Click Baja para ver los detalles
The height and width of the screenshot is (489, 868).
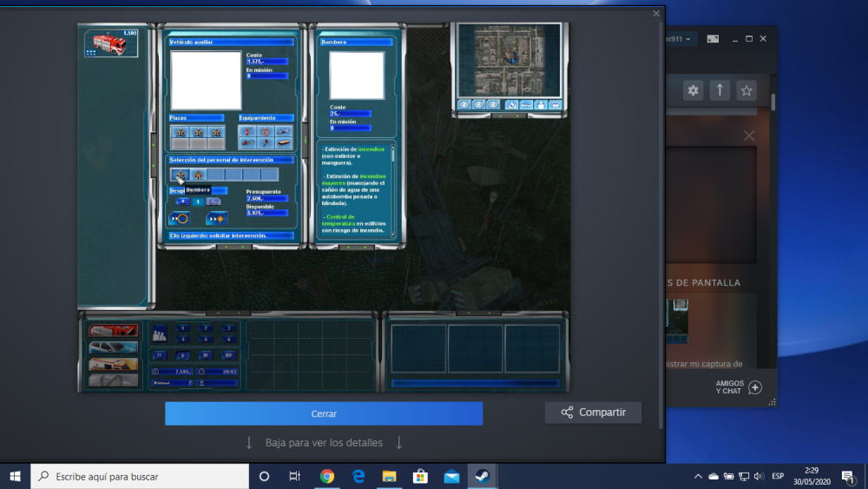[324, 442]
